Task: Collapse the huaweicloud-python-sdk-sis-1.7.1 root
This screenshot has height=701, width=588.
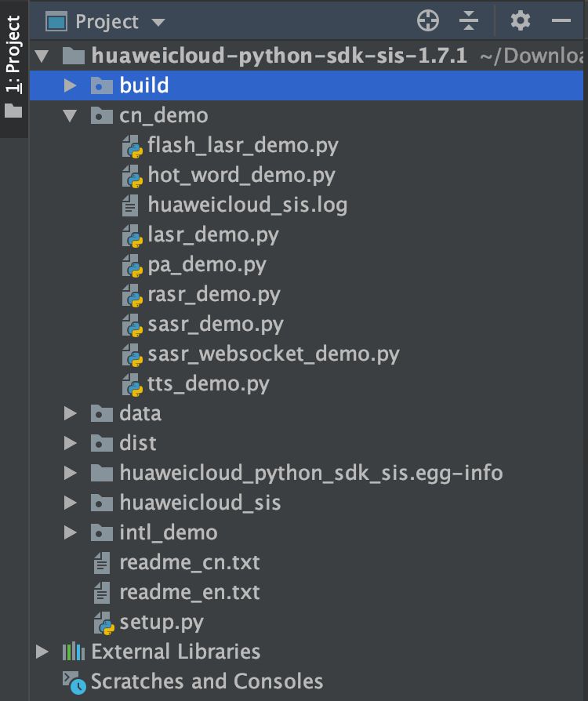Action: click(x=42, y=56)
